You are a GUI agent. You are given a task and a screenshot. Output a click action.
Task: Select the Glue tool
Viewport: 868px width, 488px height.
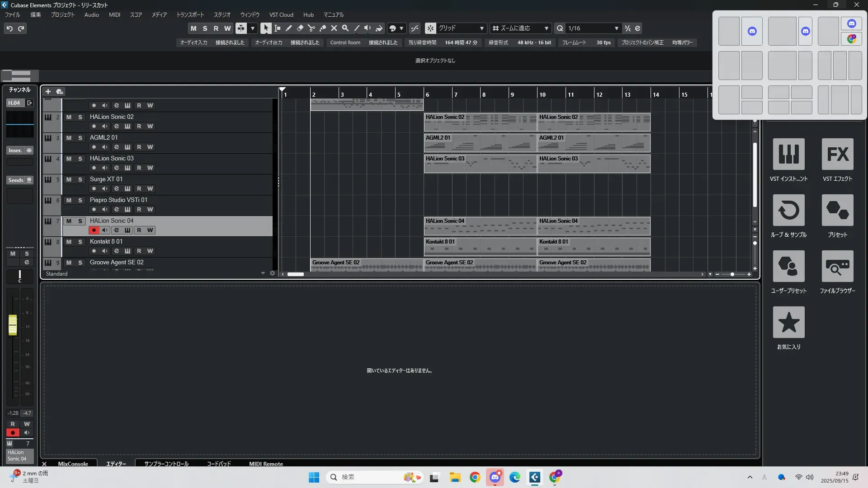click(322, 28)
